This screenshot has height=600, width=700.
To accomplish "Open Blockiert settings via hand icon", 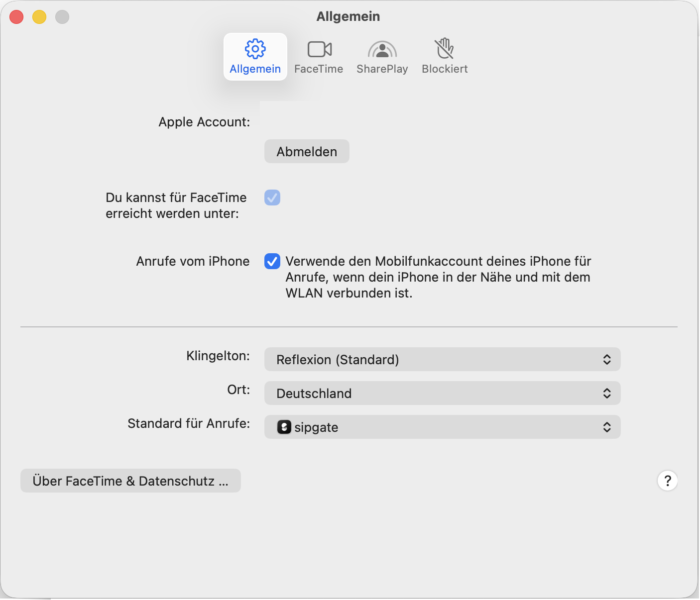I will [x=444, y=49].
